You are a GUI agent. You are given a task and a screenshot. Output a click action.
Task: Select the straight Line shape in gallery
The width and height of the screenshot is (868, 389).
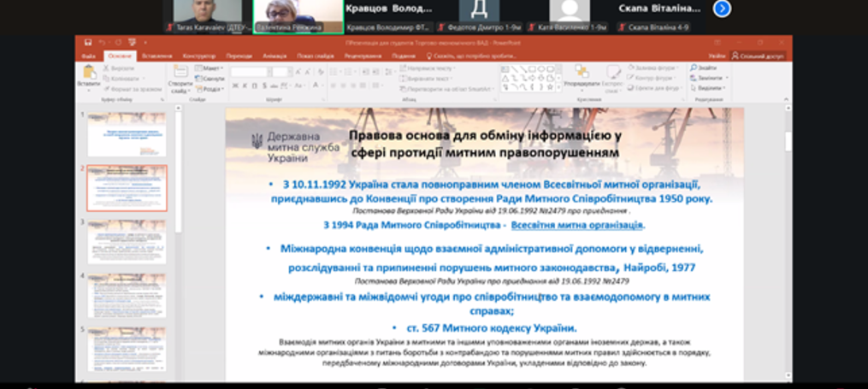coord(514,69)
